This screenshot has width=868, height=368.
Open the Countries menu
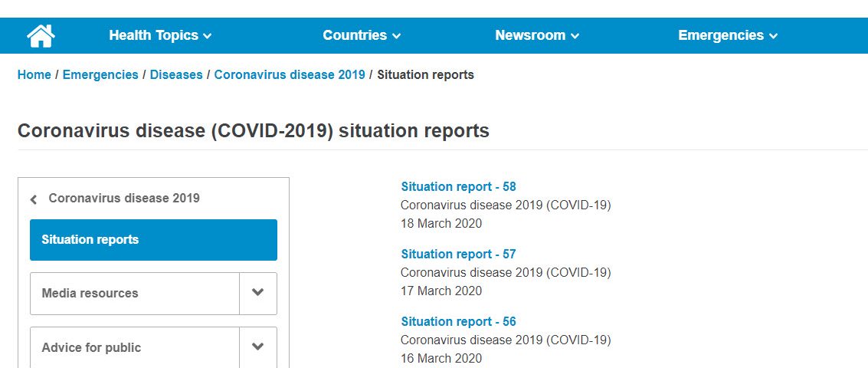(362, 35)
